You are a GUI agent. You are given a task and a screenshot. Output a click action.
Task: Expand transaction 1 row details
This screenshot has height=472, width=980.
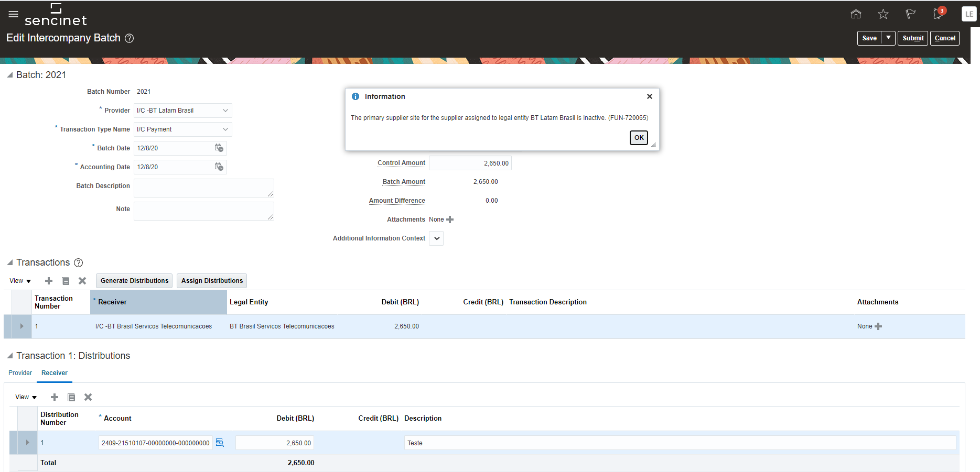(x=21, y=326)
